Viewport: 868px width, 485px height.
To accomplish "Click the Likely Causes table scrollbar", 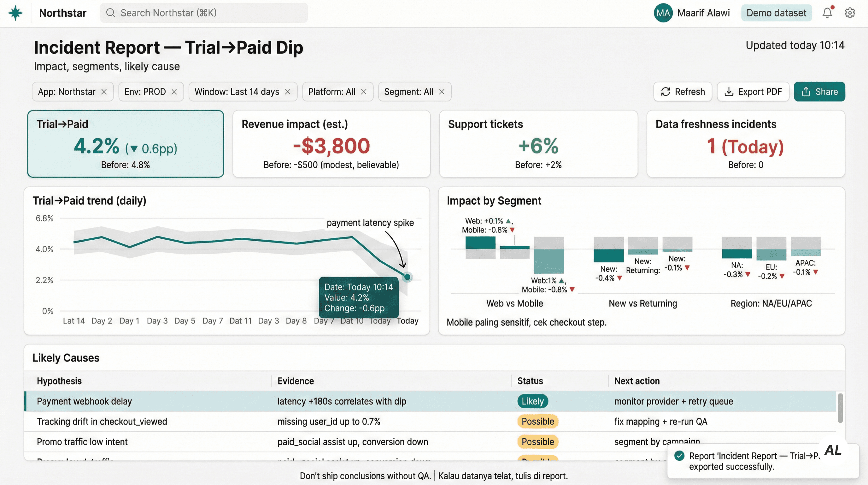I will (x=840, y=408).
